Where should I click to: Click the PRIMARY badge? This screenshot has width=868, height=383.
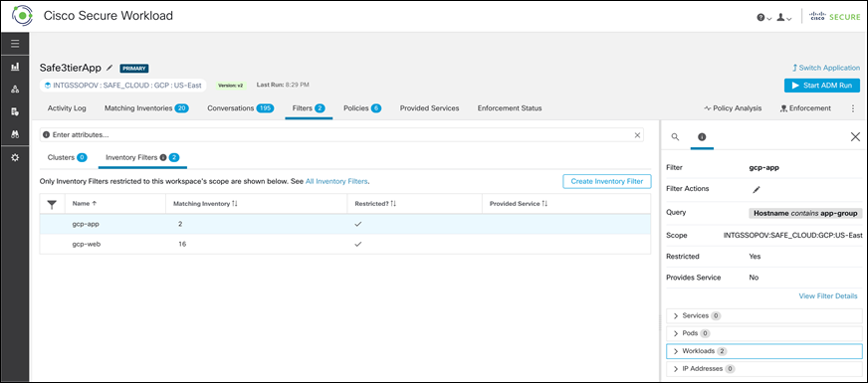(134, 69)
